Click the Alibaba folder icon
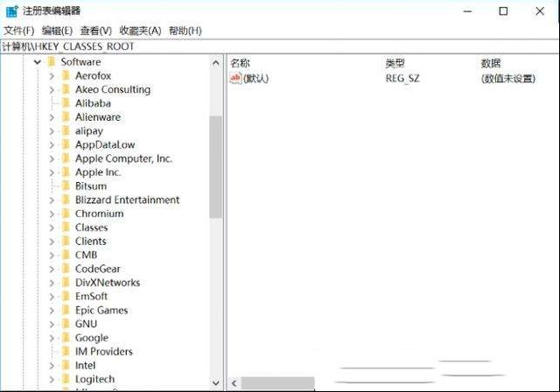 [x=66, y=103]
